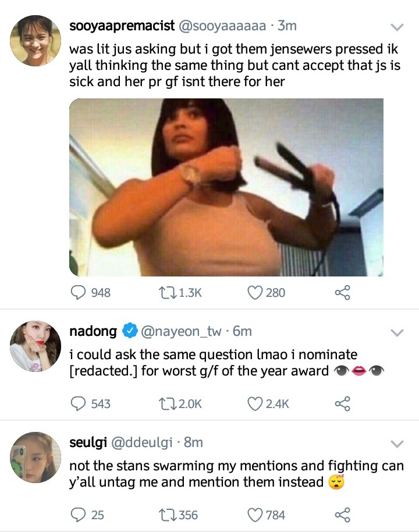The width and height of the screenshot is (419, 532).
Task: Share seulgi's tweet
Action: tap(342, 515)
